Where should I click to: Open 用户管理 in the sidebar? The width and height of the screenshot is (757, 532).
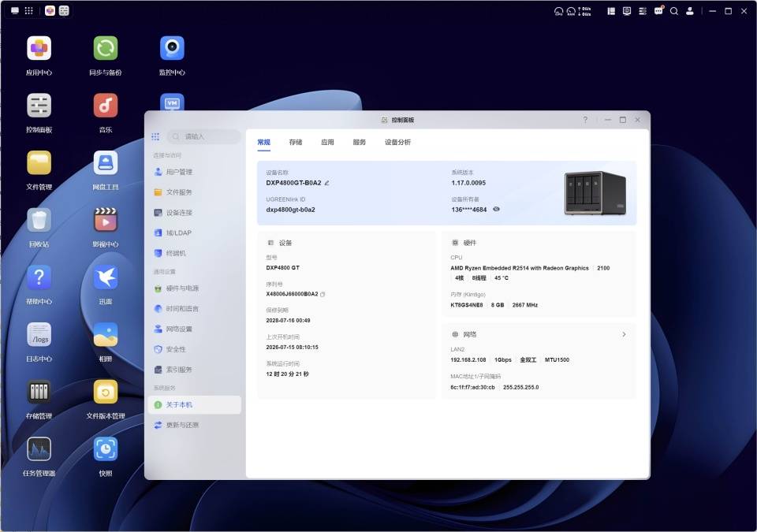pyautogui.click(x=194, y=172)
